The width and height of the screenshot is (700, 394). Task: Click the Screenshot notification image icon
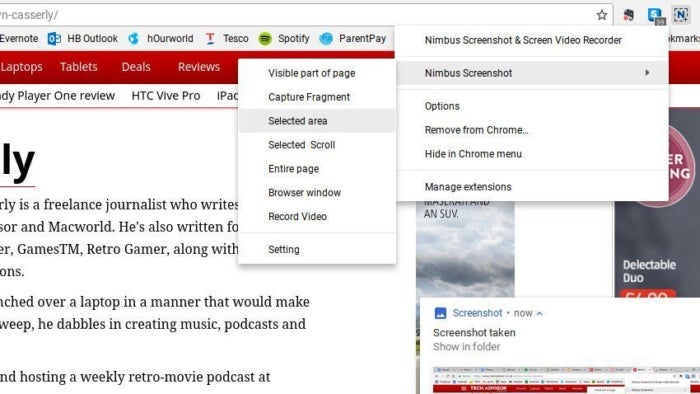[441, 313]
